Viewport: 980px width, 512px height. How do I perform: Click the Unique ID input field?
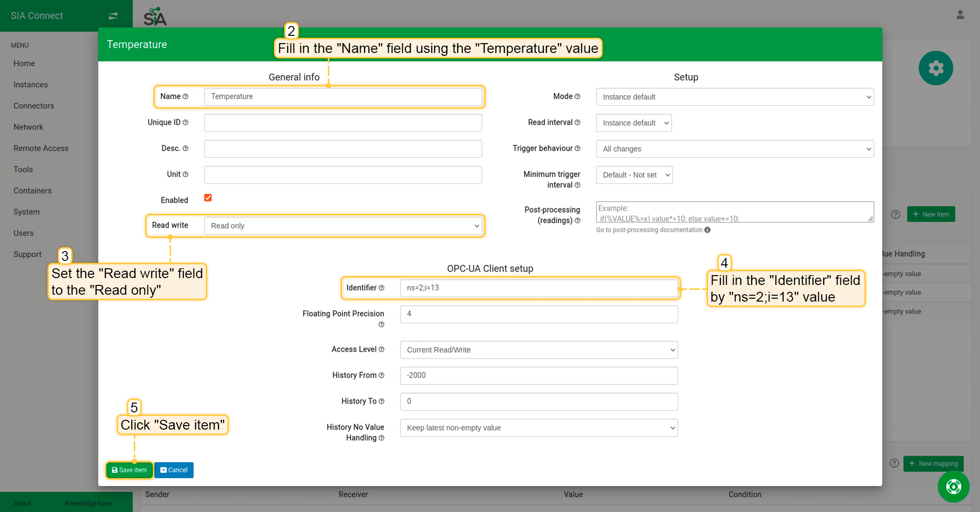pyautogui.click(x=343, y=123)
